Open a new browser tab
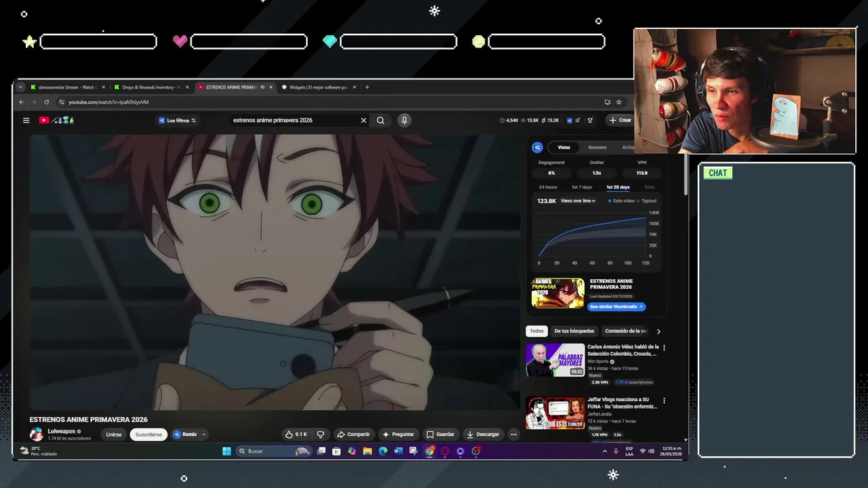Image resolution: width=868 pixels, height=488 pixels. (367, 87)
